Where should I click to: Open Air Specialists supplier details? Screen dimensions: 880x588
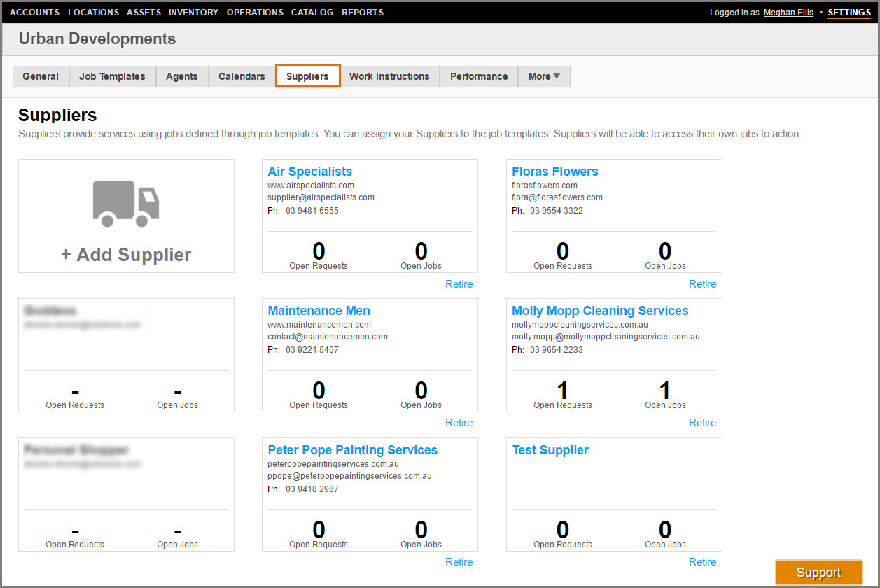[309, 171]
